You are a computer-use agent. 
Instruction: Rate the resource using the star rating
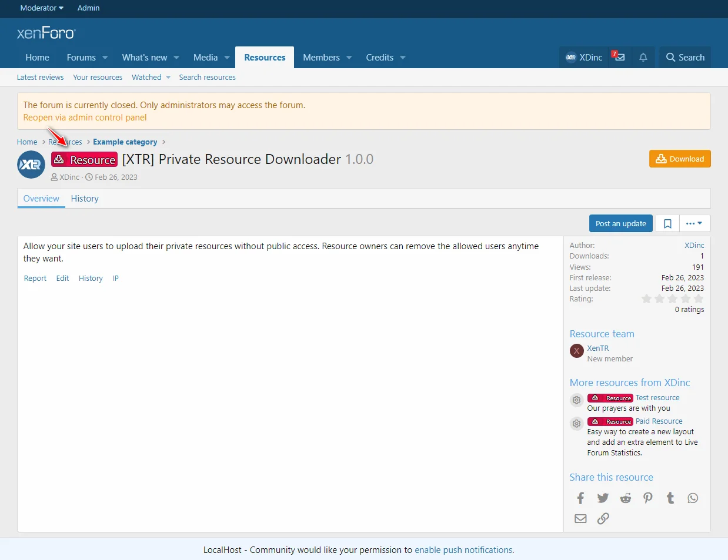672,299
